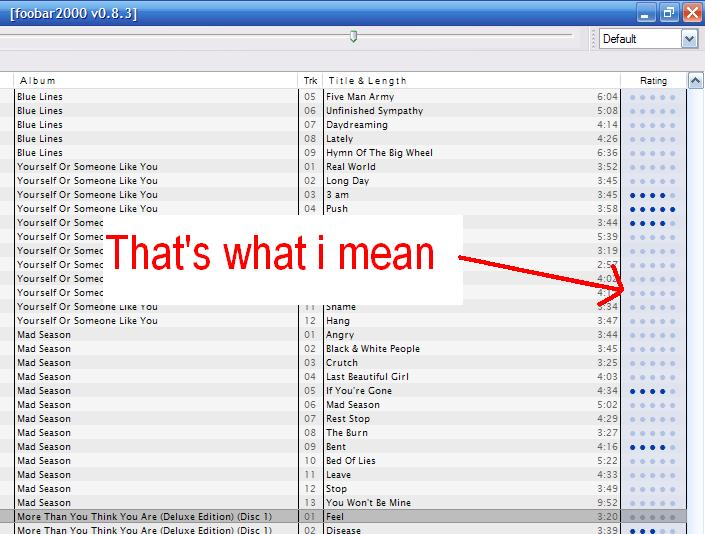Select the track Bed Of Lies
The image size is (705, 534).
coord(351,461)
